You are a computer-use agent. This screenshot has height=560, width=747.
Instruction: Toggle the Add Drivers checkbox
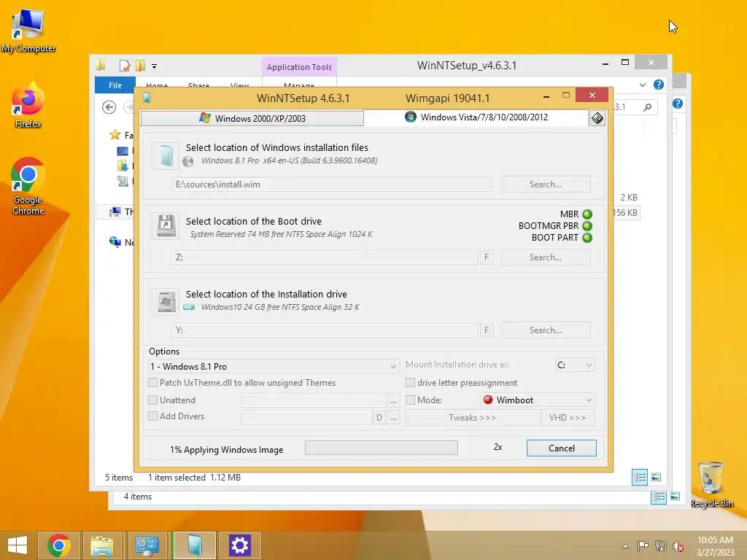click(153, 416)
